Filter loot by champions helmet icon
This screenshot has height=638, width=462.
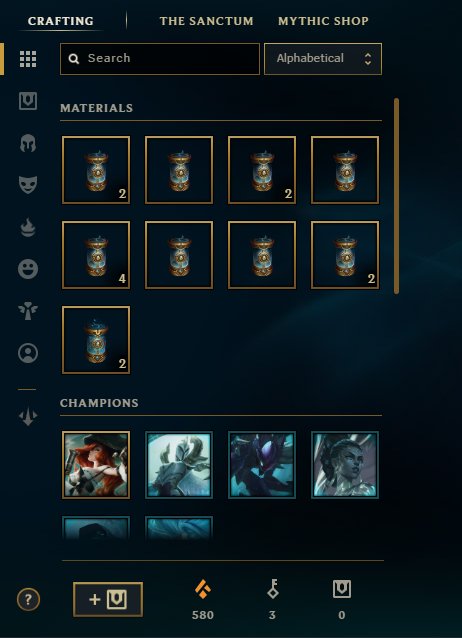28,143
